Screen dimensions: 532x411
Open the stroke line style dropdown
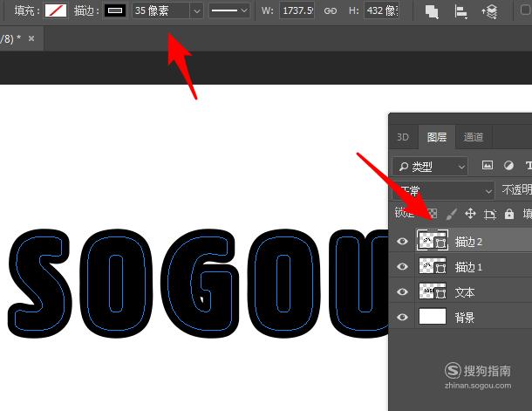pyautogui.click(x=229, y=10)
